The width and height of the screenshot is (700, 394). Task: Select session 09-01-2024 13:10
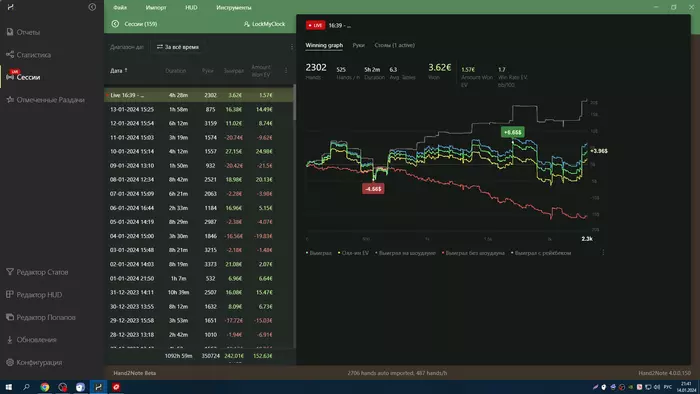pyautogui.click(x=199, y=166)
